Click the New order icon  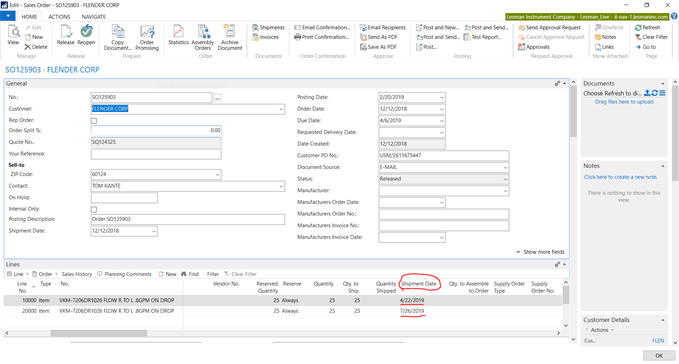(x=34, y=37)
